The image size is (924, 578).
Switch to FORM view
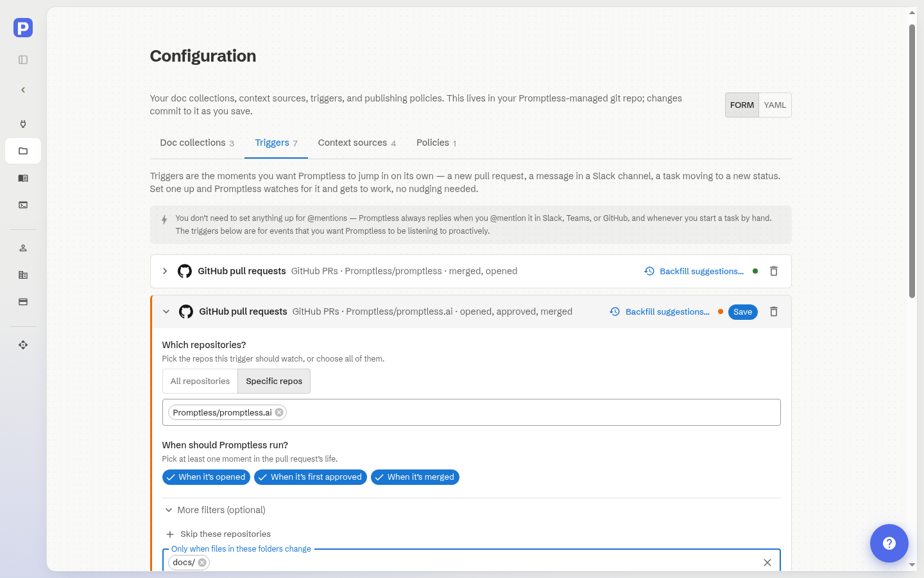coord(742,105)
